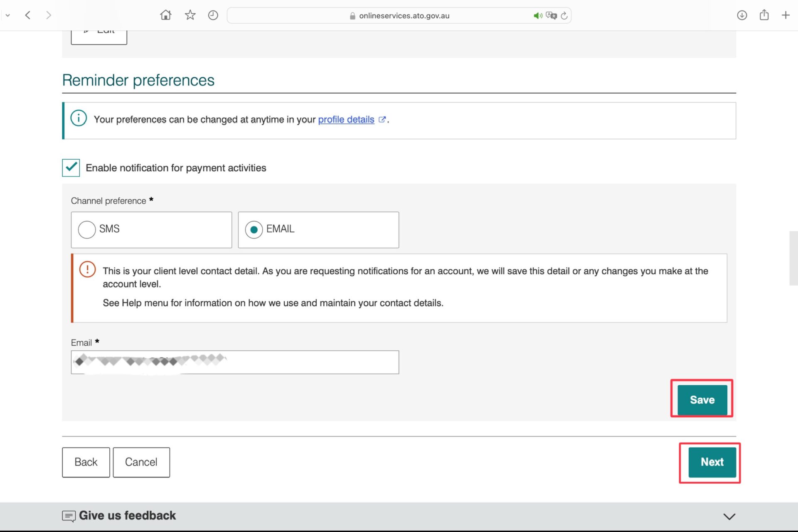Select the EMAIL channel preference
The width and height of the screenshot is (798, 532).
pyautogui.click(x=254, y=229)
